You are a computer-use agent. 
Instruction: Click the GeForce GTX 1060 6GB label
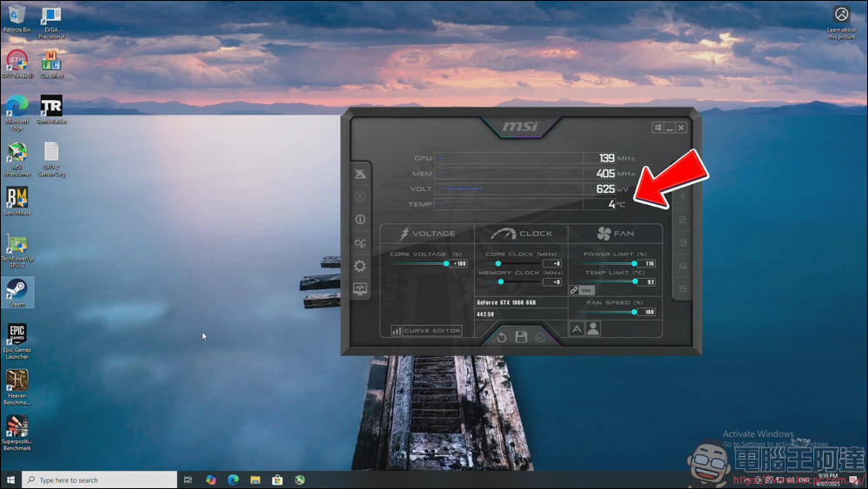507,302
